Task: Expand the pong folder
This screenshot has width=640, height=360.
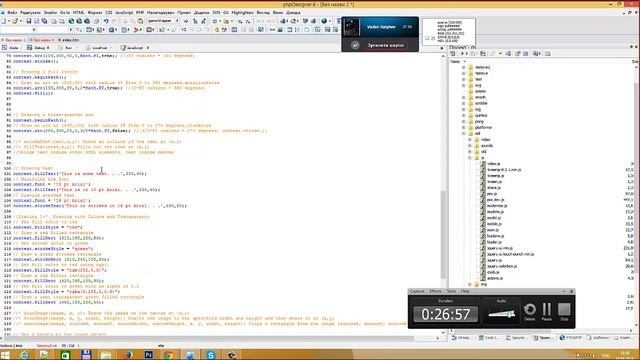Action: point(464,121)
